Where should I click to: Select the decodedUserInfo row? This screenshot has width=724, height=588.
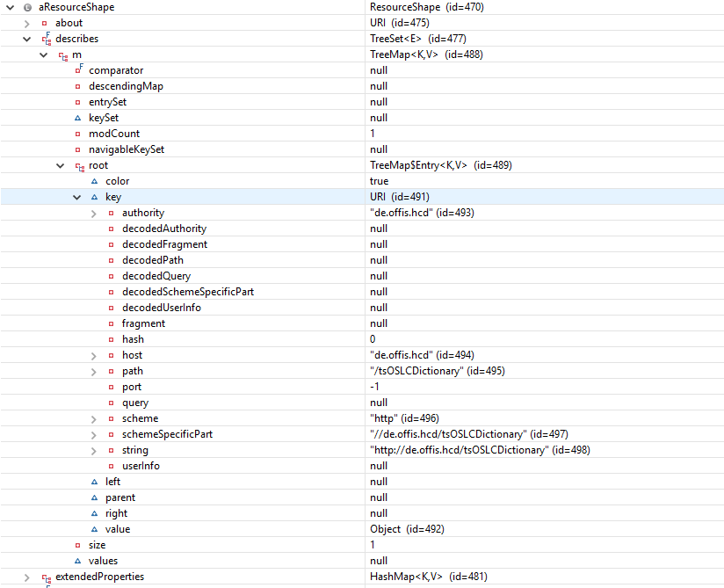362,308
